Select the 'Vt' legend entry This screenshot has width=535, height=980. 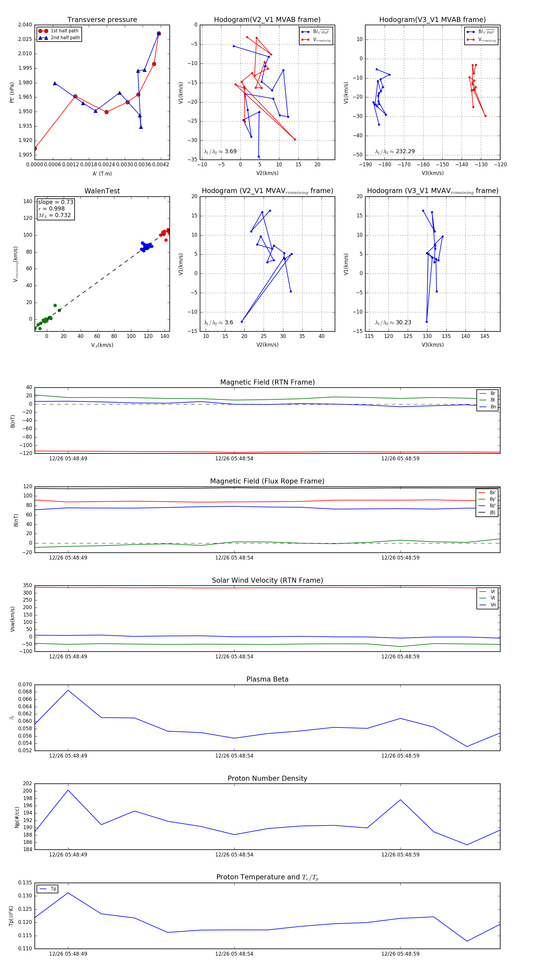[x=488, y=598]
